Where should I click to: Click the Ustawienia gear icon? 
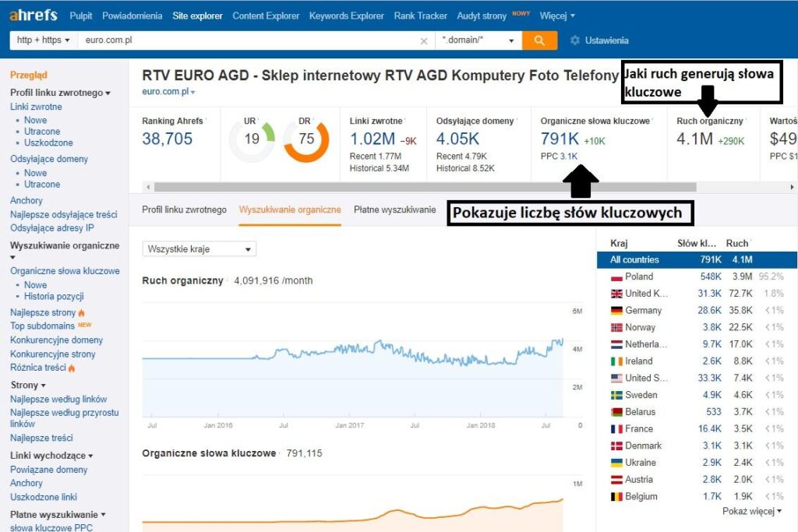pyautogui.click(x=575, y=41)
